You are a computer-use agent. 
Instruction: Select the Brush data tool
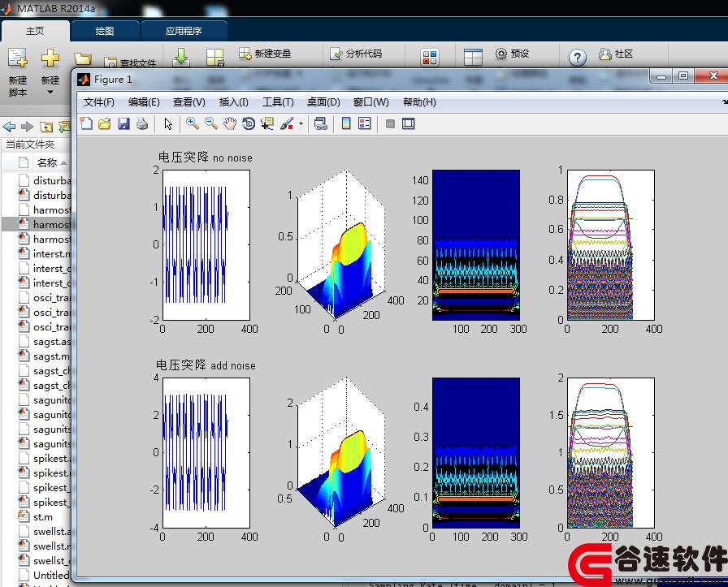point(287,123)
